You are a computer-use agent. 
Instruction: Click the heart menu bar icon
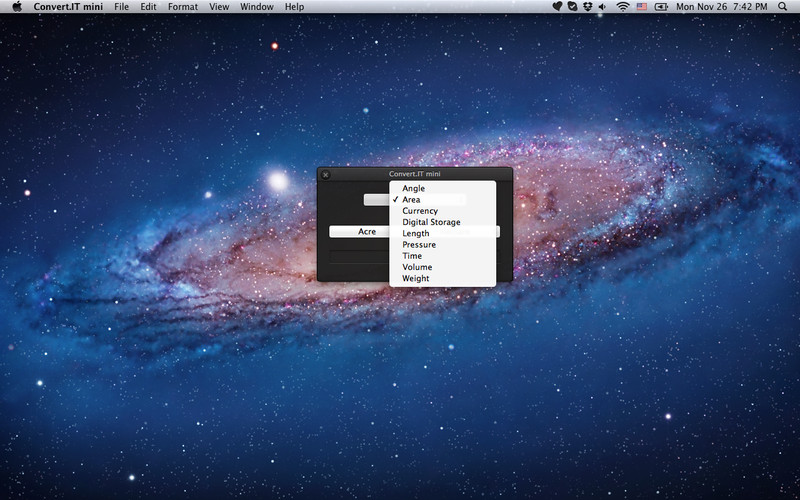pos(557,7)
